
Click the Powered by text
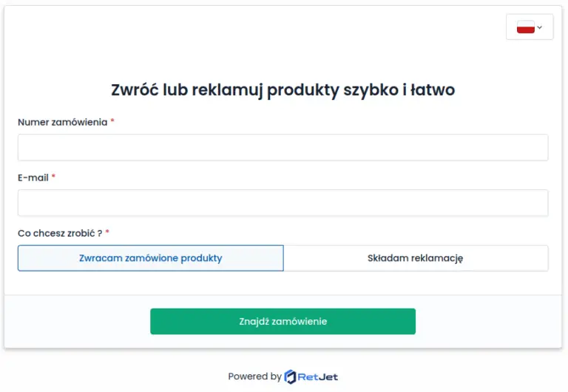pyautogui.click(x=254, y=376)
